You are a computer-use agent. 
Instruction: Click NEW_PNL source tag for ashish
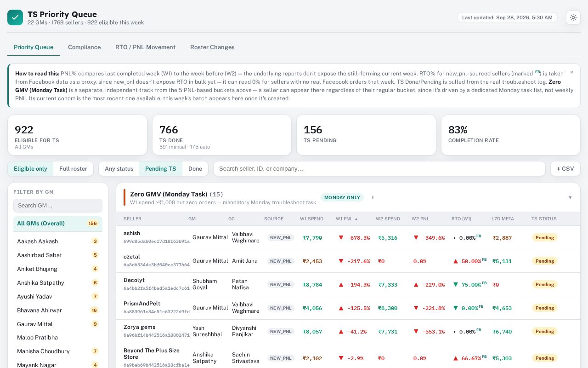click(x=281, y=238)
